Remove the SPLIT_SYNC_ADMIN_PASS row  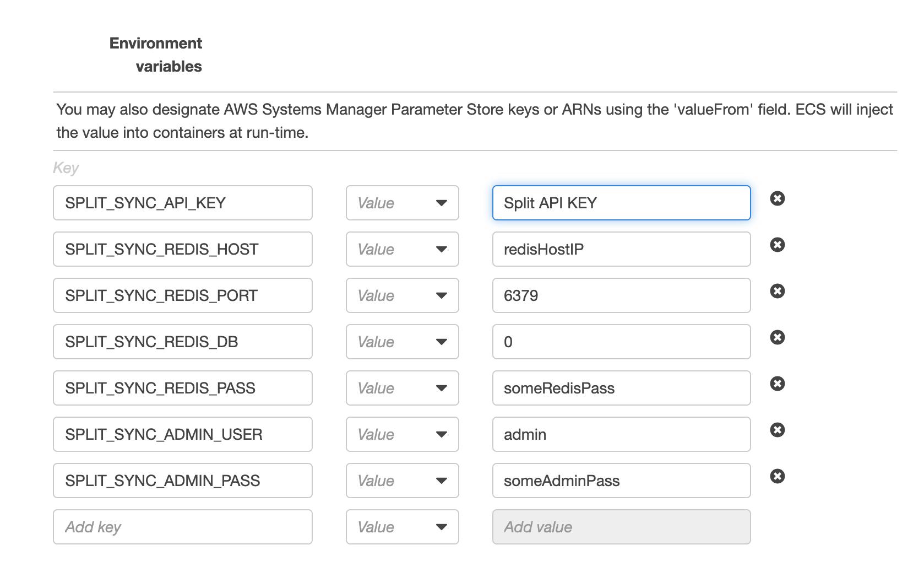[777, 476]
